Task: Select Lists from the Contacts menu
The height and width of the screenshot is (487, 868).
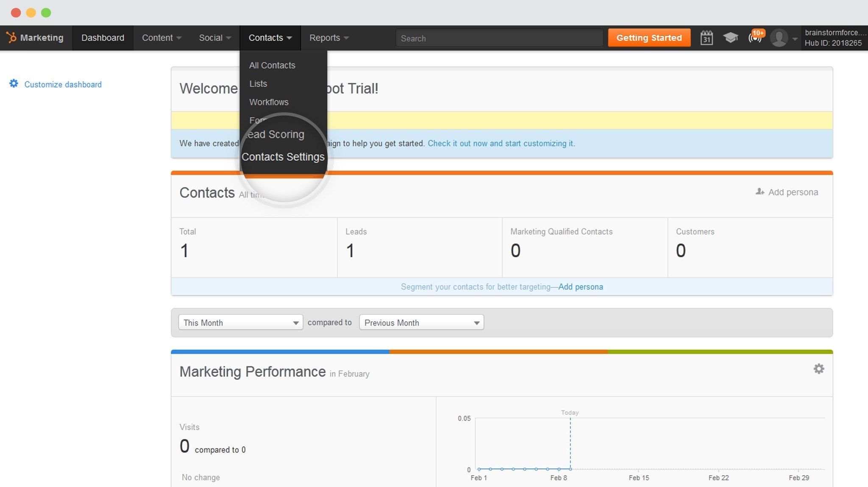Action: 258,83
